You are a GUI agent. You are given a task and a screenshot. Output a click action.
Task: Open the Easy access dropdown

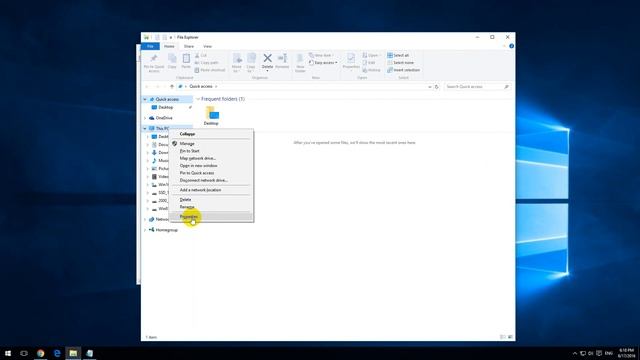pyautogui.click(x=323, y=63)
